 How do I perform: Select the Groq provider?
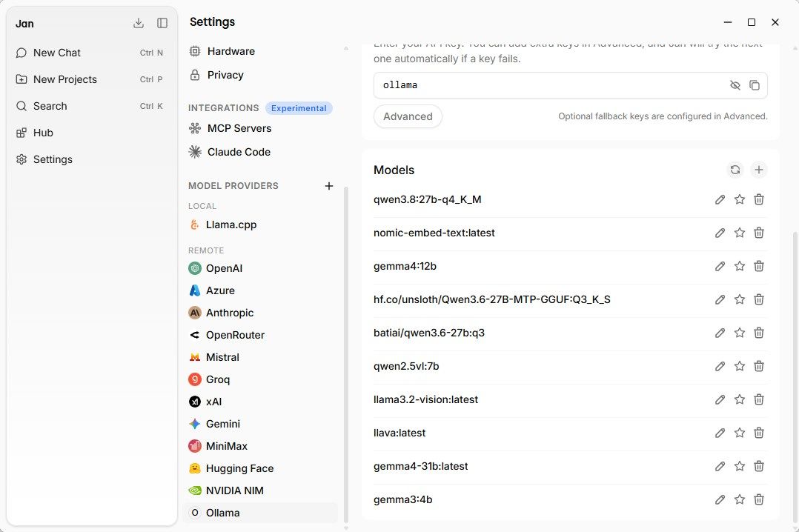[x=260, y=379]
